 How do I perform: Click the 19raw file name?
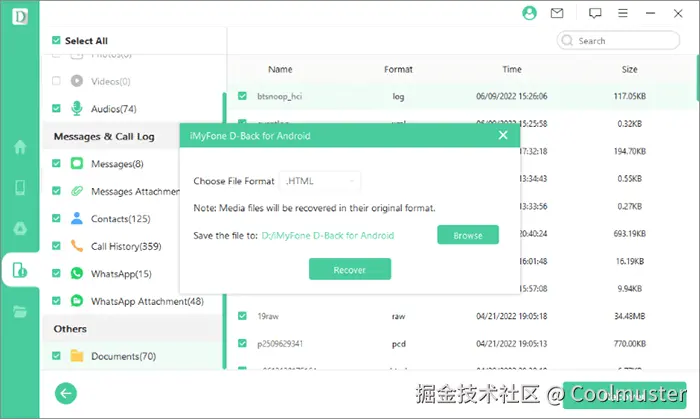pyautogui.click(x=268, y=316)
